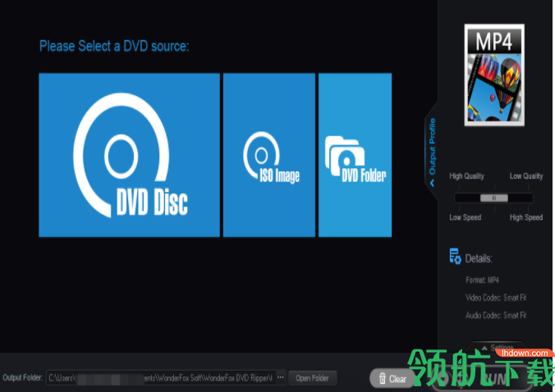Clear the list with Clear button

click(x=392, y=379)
